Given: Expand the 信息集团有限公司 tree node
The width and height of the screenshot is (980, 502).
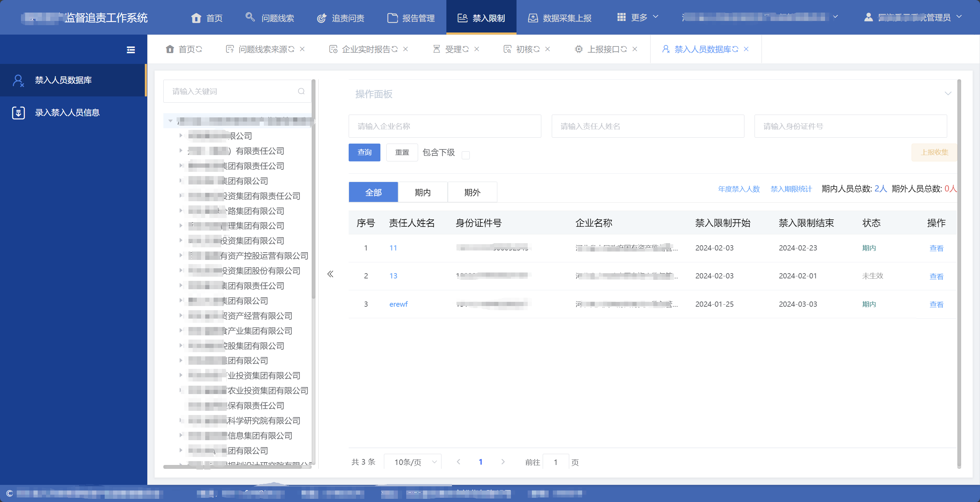Looking at the screenshot, I should click(x=181, y=435).
